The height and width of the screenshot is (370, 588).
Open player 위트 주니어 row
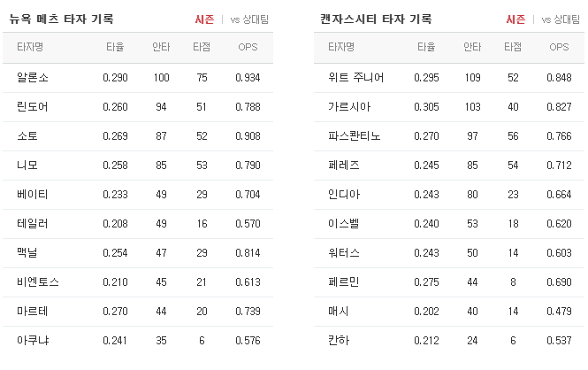(449, 78)
